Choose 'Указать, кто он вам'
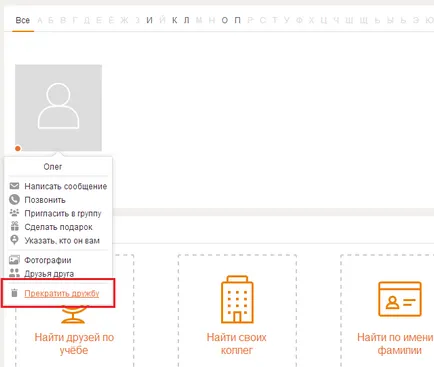 pos(62,241)
